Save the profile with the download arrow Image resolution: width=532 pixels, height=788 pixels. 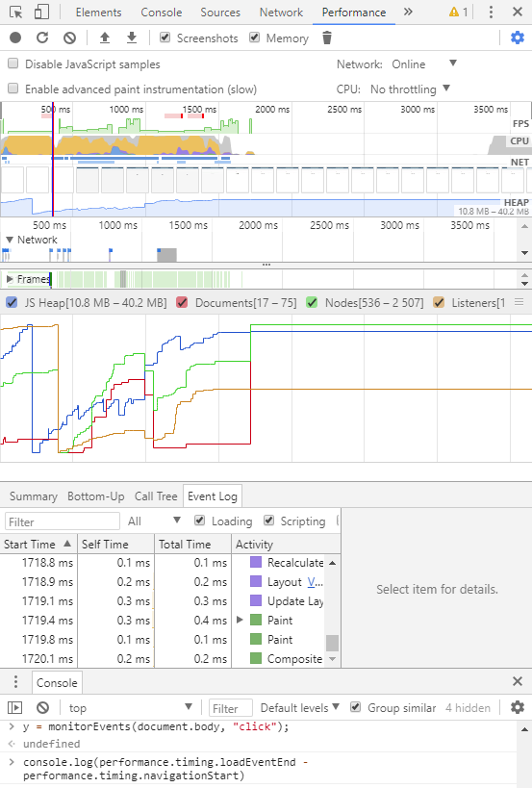click(132, 38)
